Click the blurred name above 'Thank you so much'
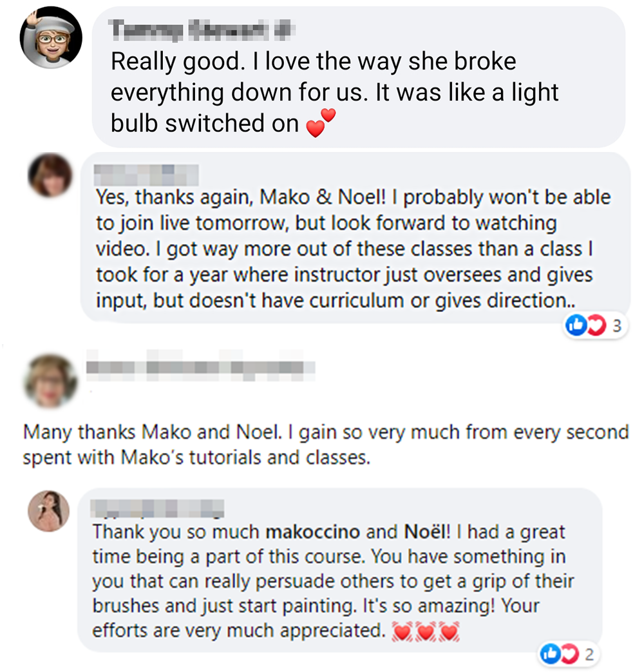 (158, 508)
